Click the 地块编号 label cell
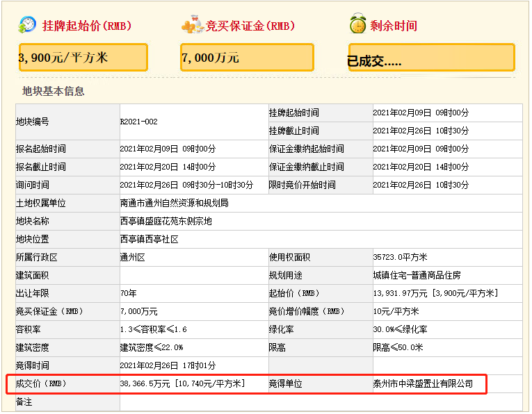The width and height of the screenshot is (532, 414). tap(67, 122)
